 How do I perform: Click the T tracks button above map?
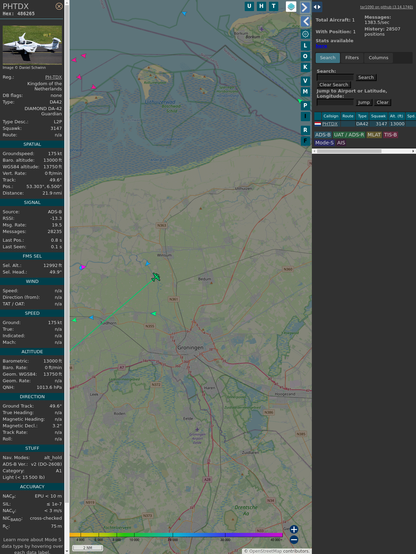[x=273, y=6]
